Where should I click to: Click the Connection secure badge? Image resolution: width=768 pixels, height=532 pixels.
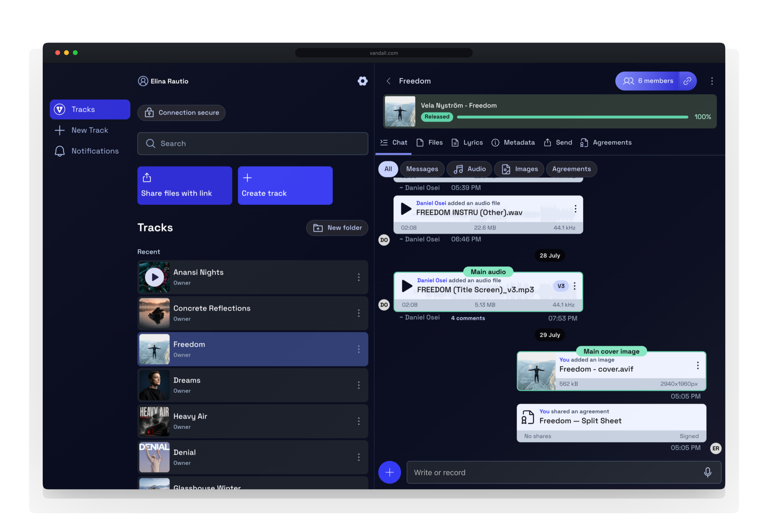pos(181,113)
